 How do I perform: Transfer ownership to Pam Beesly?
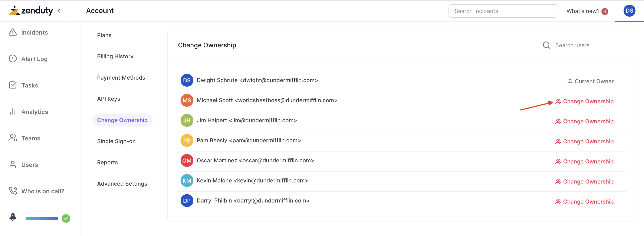(x=585, y=141)
